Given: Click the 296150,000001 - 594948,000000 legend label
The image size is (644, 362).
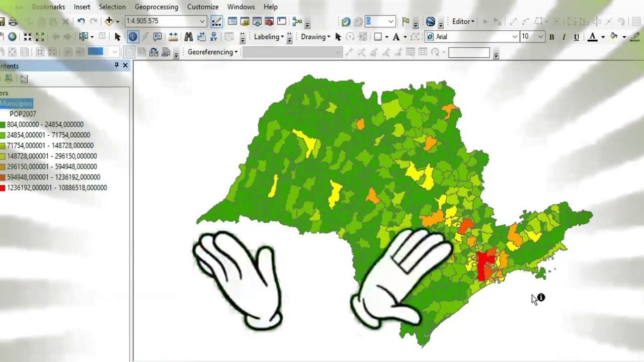Looking at the screenshot, I should [x=52, y=167].
